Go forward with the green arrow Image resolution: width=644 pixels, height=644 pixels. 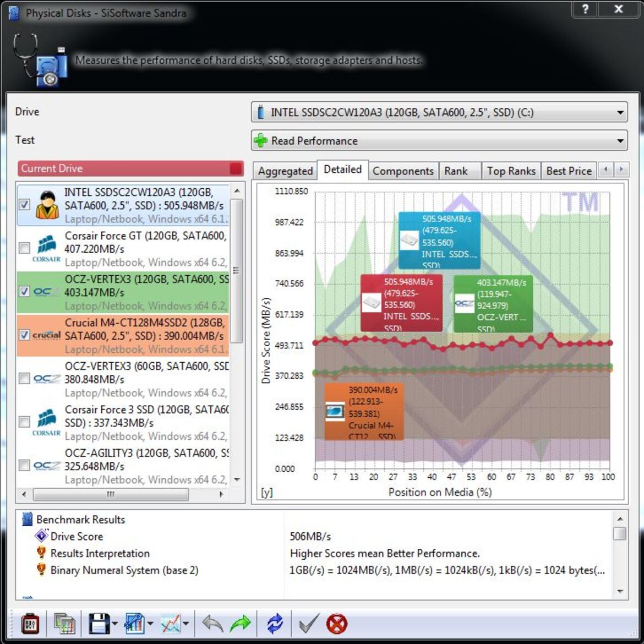tap(241, 624)
